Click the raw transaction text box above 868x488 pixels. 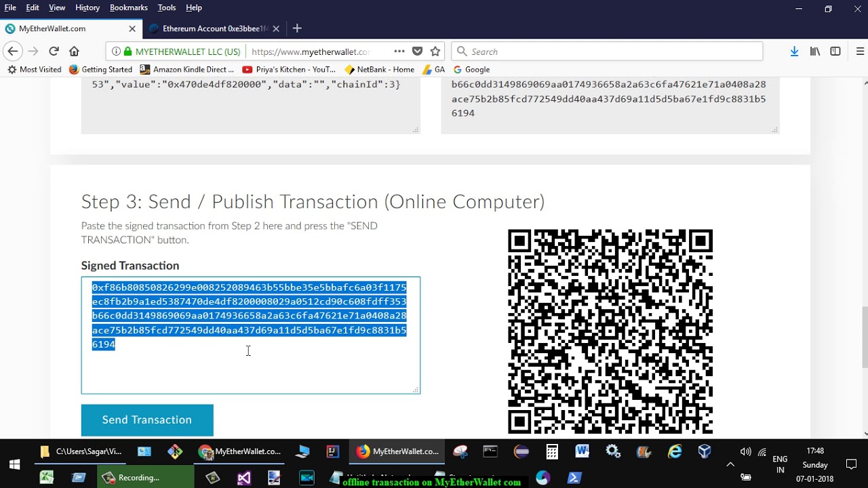click(x=251, y=105)
